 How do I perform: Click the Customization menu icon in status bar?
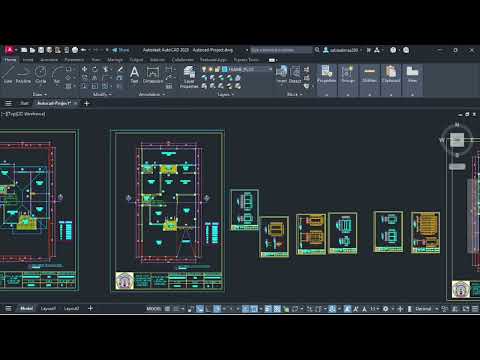point(475,309)
